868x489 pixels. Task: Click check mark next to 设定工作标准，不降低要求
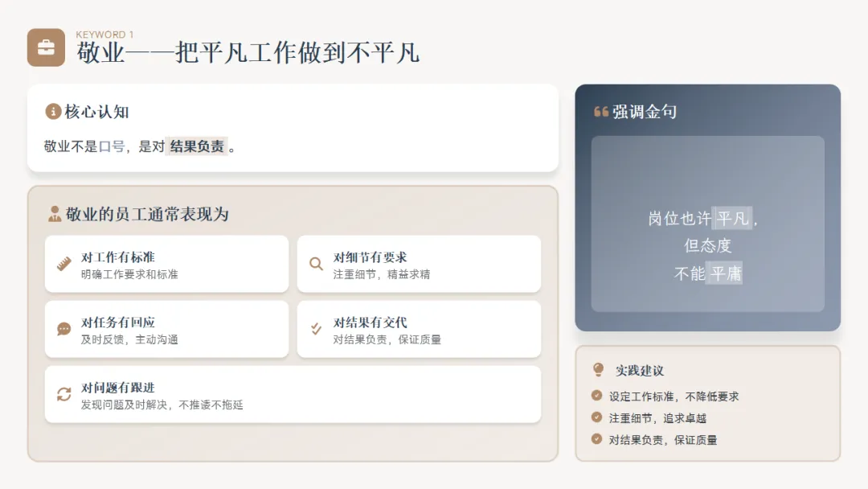click(596, 396)
